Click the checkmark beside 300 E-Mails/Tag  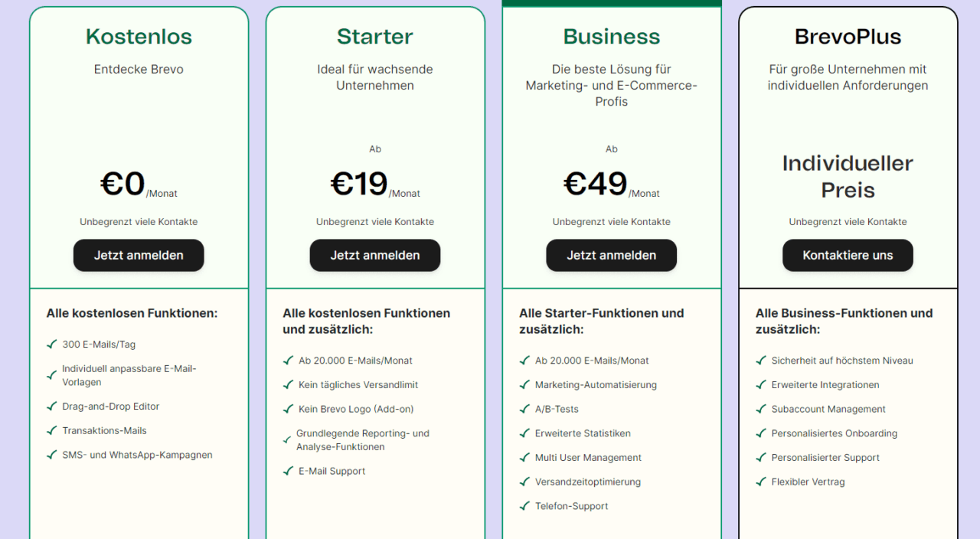click(x=52, y=345)
